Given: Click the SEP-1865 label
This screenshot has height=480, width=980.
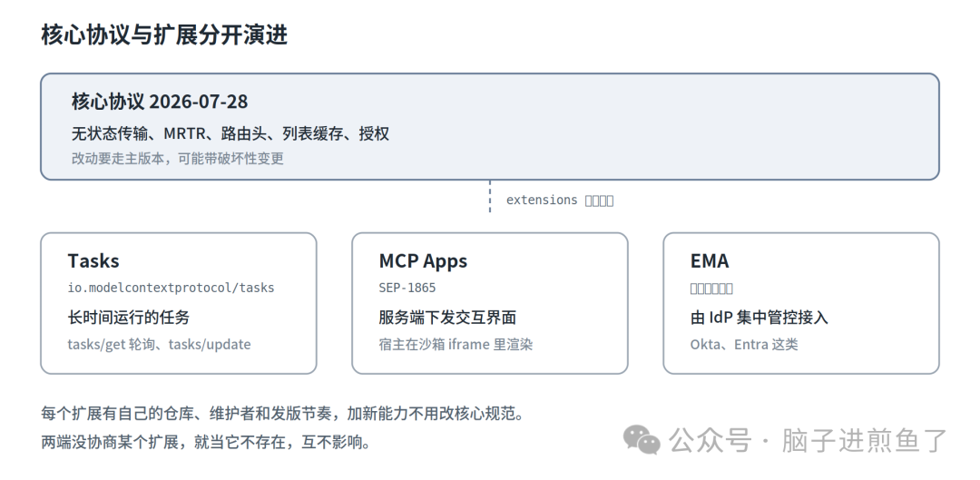Looking at the screenshot, I should (407, 289).
